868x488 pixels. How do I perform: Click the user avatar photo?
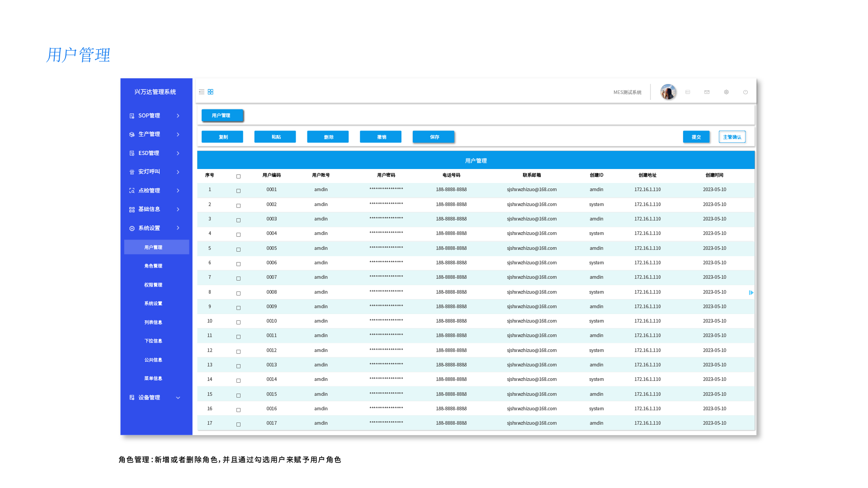pyautogui.click(x=668, y=92)
